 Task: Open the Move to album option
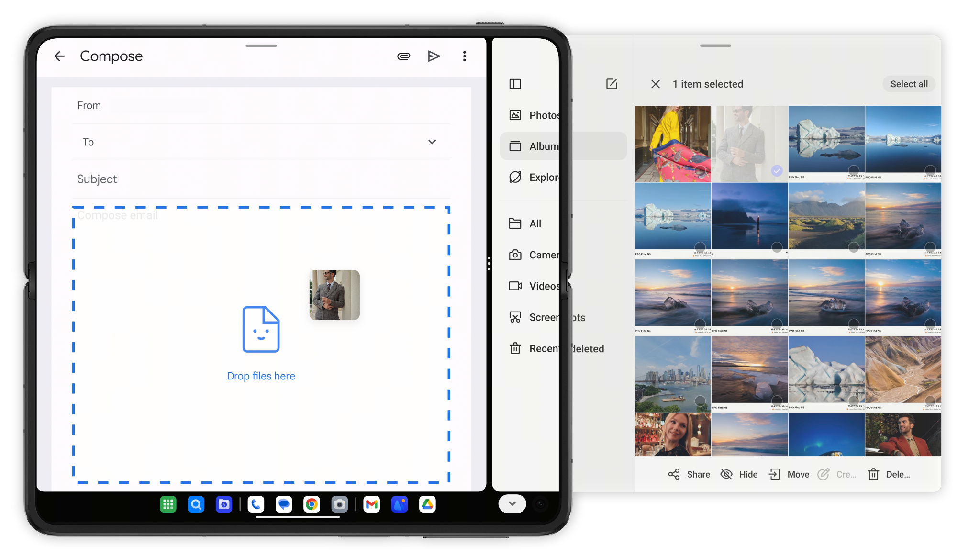789,474
